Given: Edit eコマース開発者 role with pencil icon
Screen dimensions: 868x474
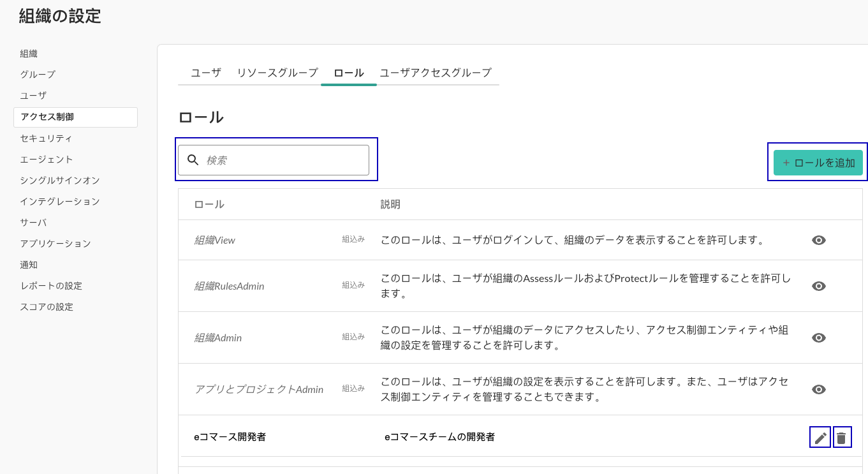Looking at the screenshot, I should point(820,438).
